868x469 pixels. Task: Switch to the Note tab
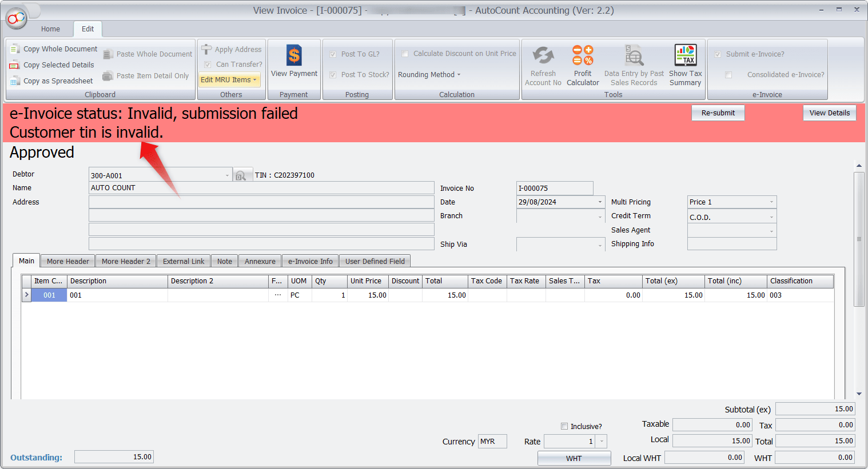pyautogui.click(x=225, y=262)
